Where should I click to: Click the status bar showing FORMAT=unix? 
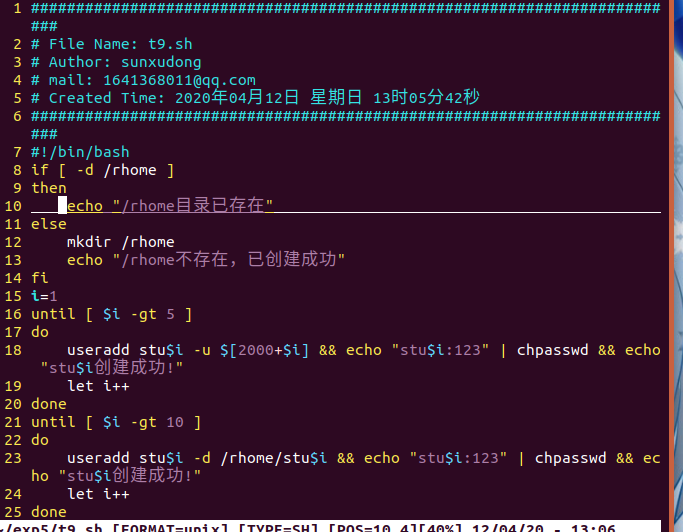(x=330, y=526)
